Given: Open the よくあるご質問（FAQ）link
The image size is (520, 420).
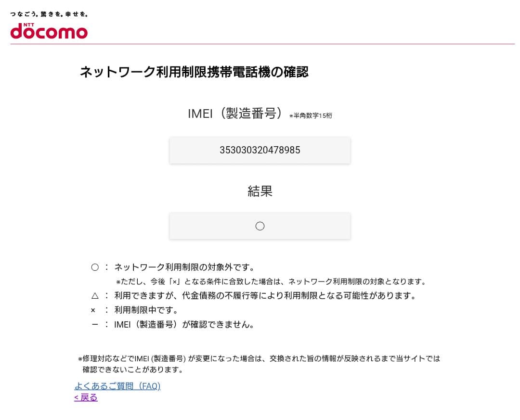Looking at the screenshot, I should [x=117, y=386].
